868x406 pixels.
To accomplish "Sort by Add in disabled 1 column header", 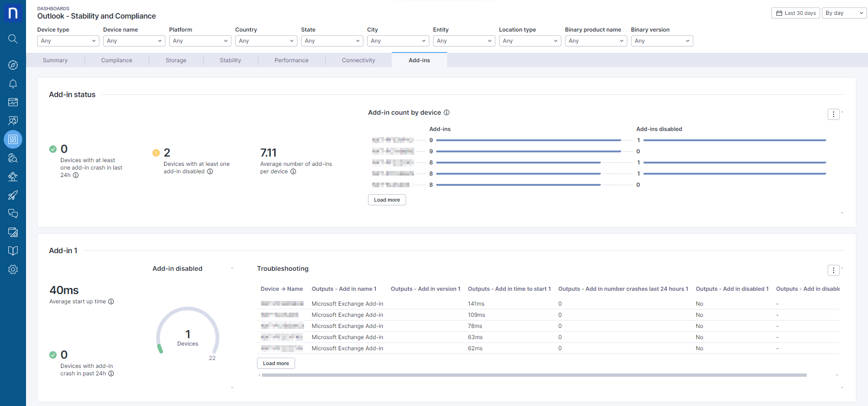I will click(x=732, y=289).
